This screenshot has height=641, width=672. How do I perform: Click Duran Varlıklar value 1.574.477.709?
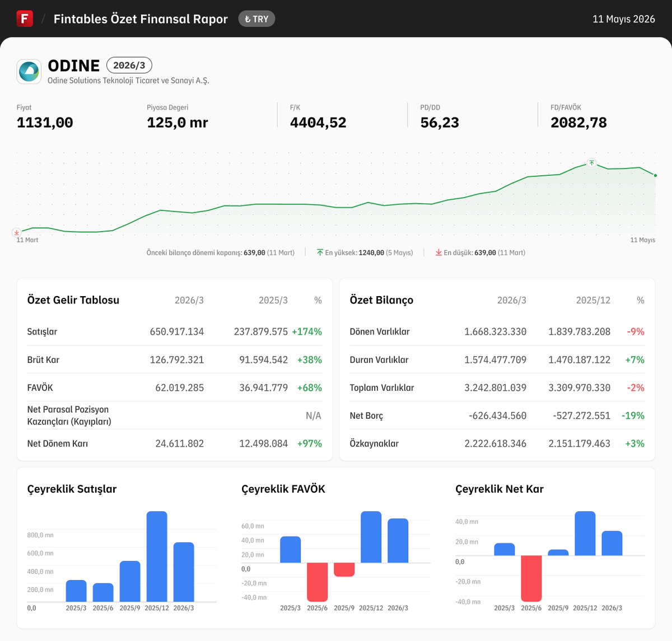tap(496, 359)
